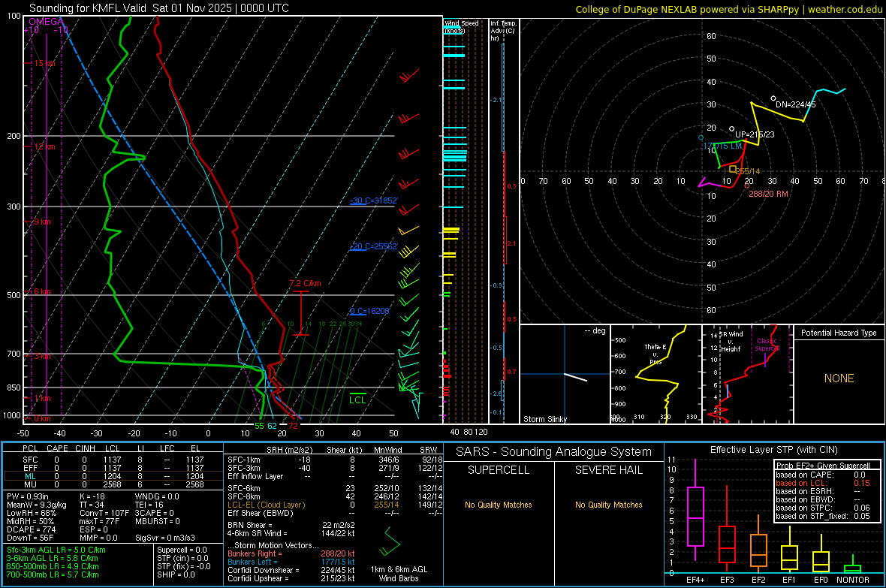
Task: Select the SFC parcel row label
Action: [30, 460]
